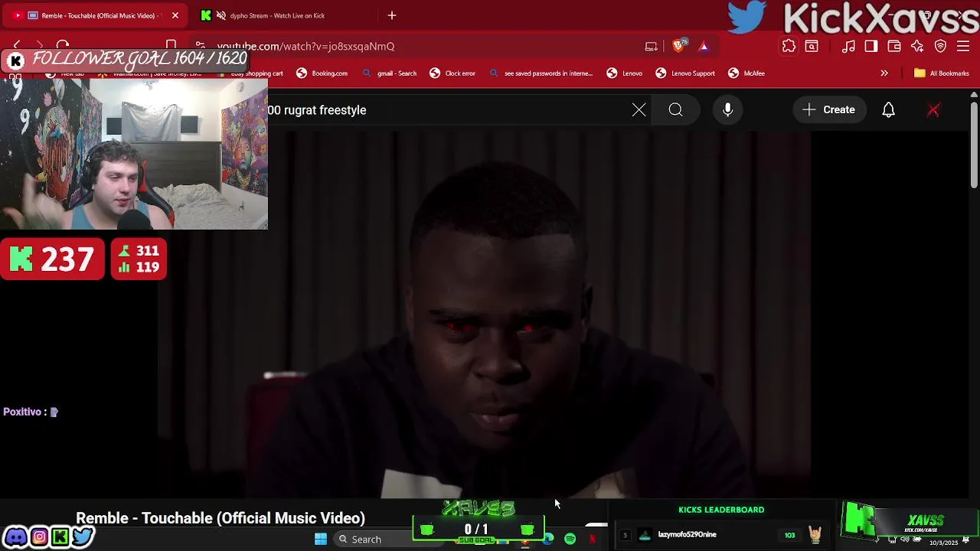Open the browser hamburger main menu

tap(964, 47)
